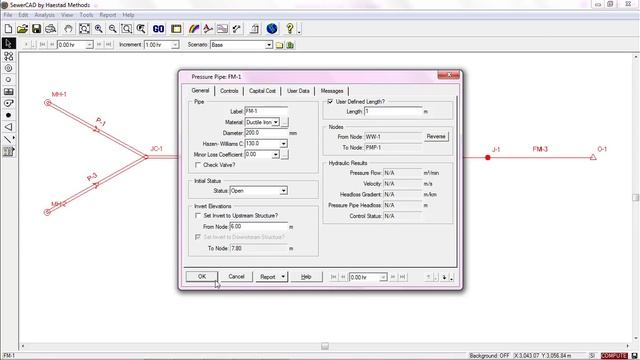
Task: Open the Report menu in menu bar
Action: pyautogui.click(x=108, y=15)
